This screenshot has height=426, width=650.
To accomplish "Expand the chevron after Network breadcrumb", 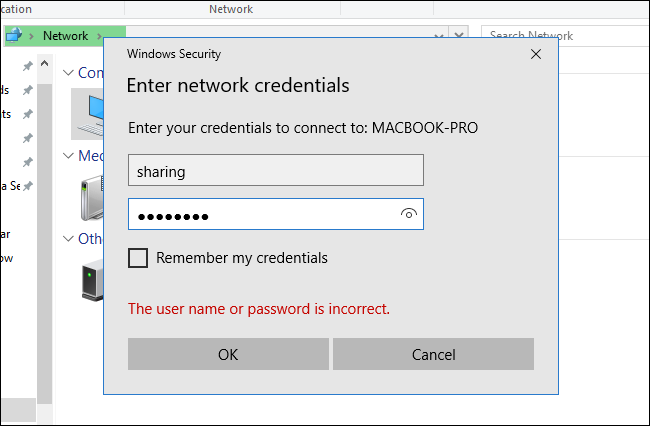I will [102, 36].
